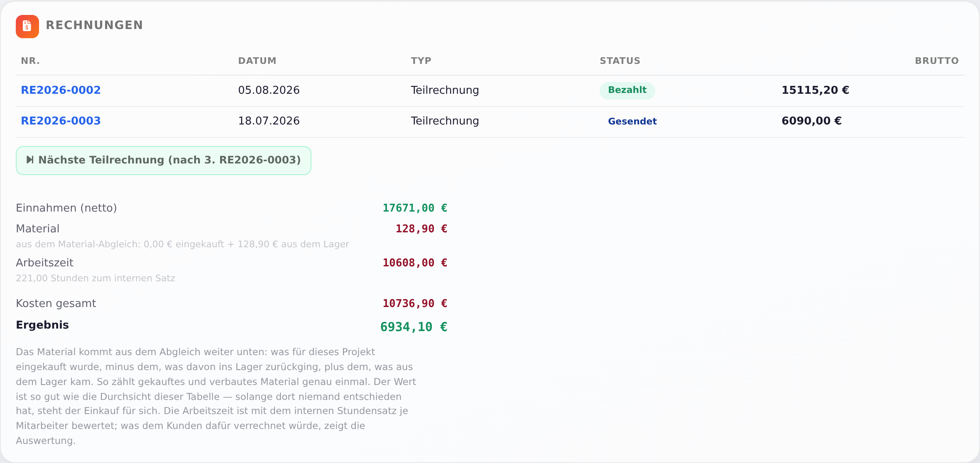
Task: Click the Teilrechnung type in RE2026-0002 row
Action: [445, 90]
